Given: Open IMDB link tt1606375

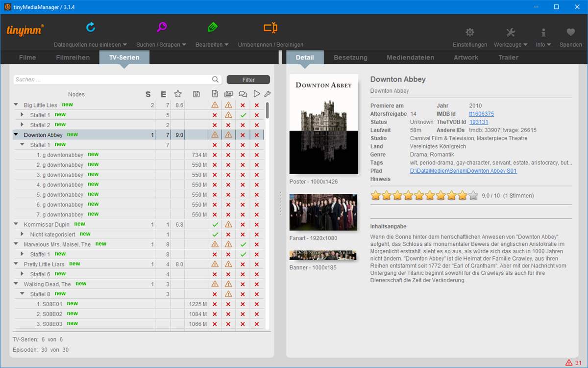Looking at the screenshot, I should (x=482, y=114).
